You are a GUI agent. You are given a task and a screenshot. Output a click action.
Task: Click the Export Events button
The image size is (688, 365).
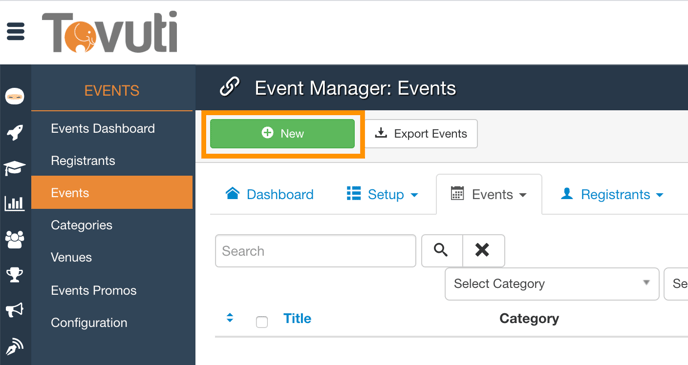click(x=421, y=133)
